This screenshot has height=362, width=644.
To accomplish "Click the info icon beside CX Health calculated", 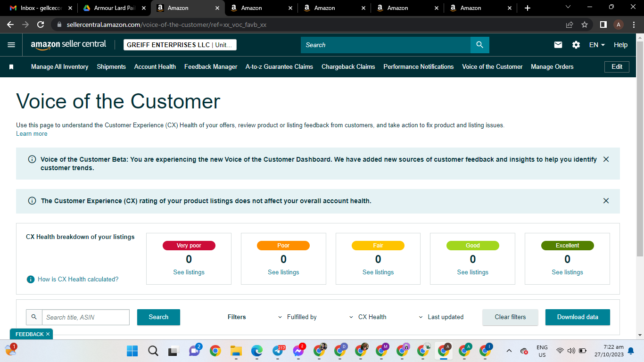I will [31, 280].
